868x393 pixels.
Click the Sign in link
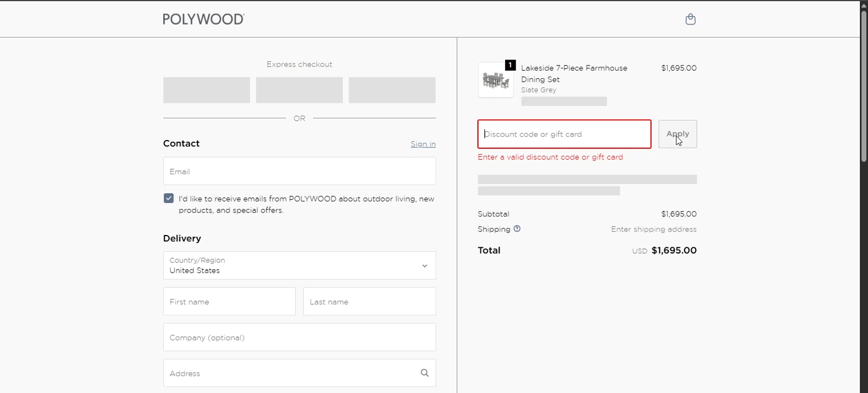pyautogui.click(x=423, y=144)
